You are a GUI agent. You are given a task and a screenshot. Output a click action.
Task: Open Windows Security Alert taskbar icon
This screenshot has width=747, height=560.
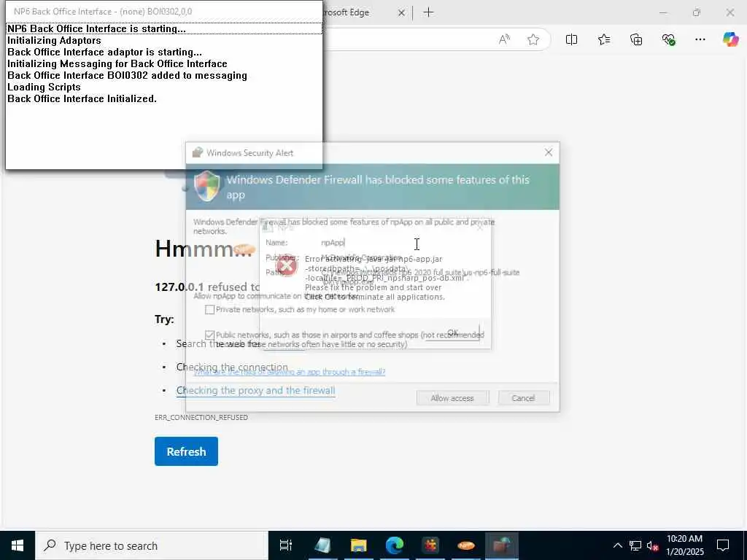(x=502, y=545)
